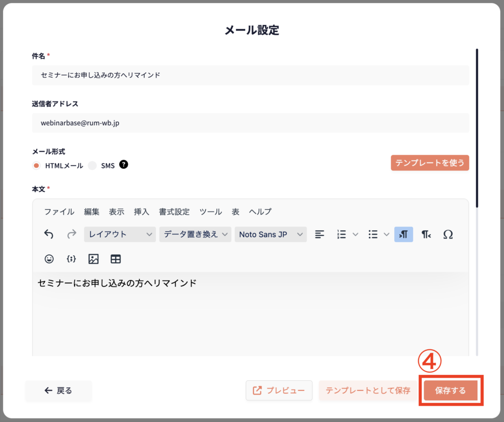This screenshot has width=504, height=422.
Task: Open the 挿入 menu
Action: (x=141, y=211)
